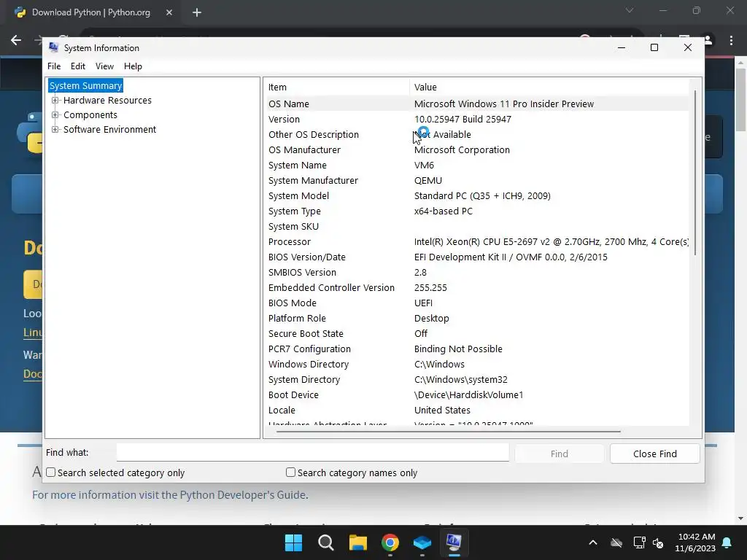Expand Components node
This screenshot has height=560, width=747.
coord(55,114)
